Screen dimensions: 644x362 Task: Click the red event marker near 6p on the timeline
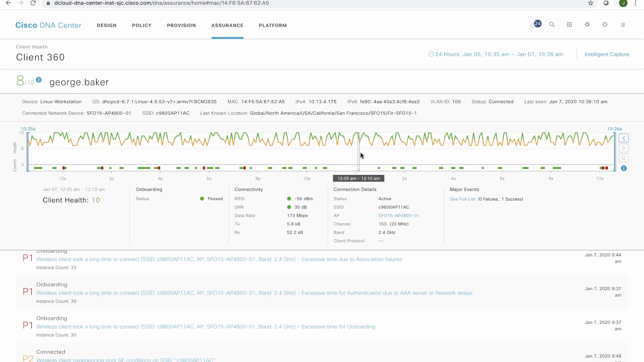tap(204, 168)
